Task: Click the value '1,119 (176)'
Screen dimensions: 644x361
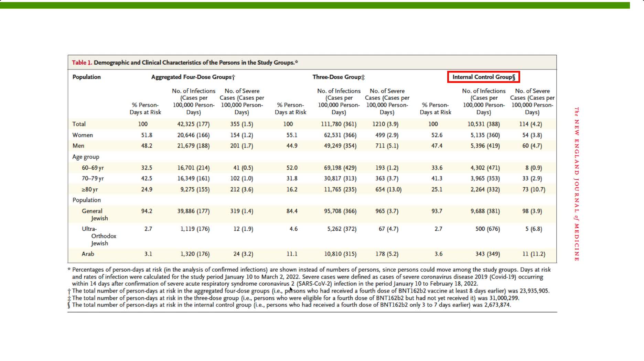Action: [195, 229]
